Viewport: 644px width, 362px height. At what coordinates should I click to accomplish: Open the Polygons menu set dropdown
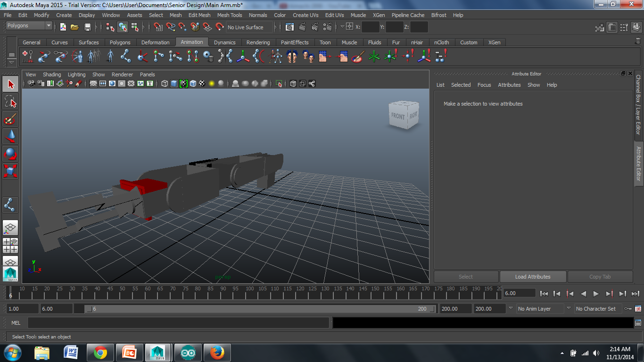(x=29, y=26)
